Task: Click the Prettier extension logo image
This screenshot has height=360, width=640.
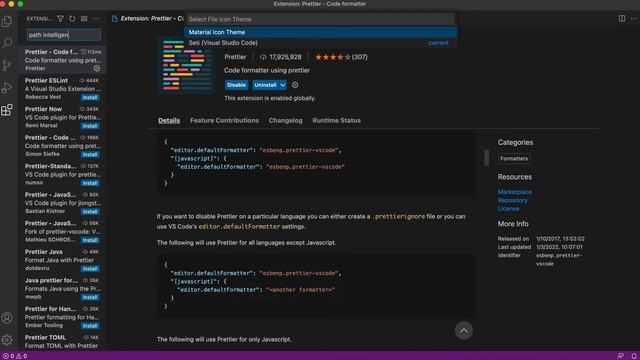Action: pos(186,65)
